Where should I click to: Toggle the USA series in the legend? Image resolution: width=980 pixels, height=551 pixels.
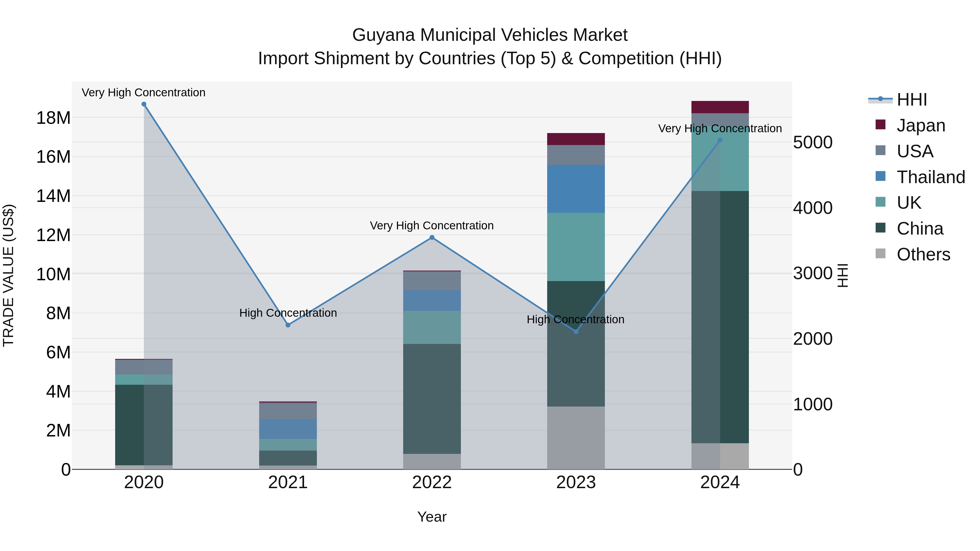[x=904, y=151]
